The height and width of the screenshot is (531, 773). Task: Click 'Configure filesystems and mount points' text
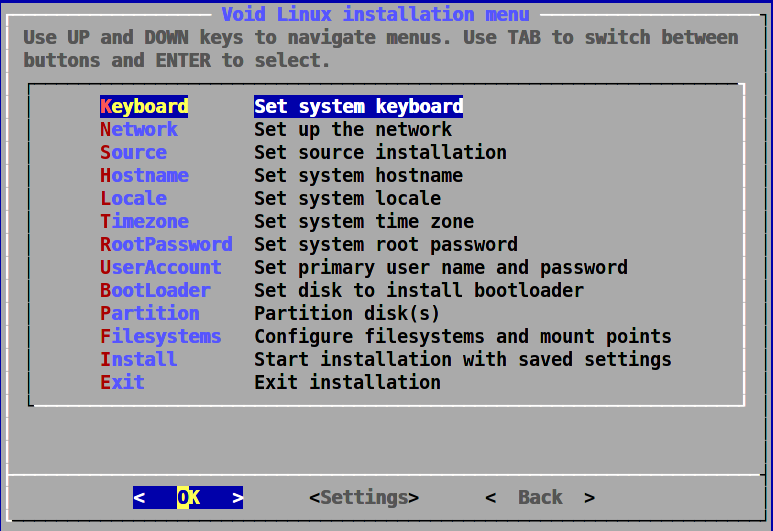pyautogui.click(x=462, y=336)
